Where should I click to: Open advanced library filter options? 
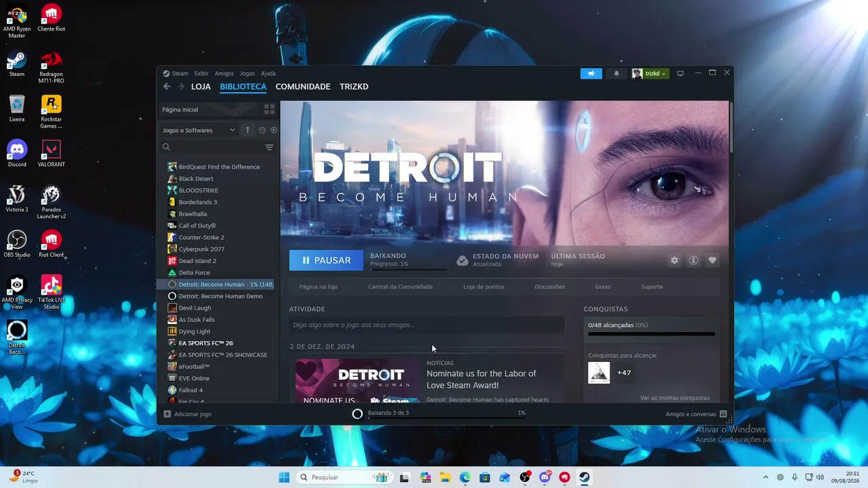[x=269, y=147]
